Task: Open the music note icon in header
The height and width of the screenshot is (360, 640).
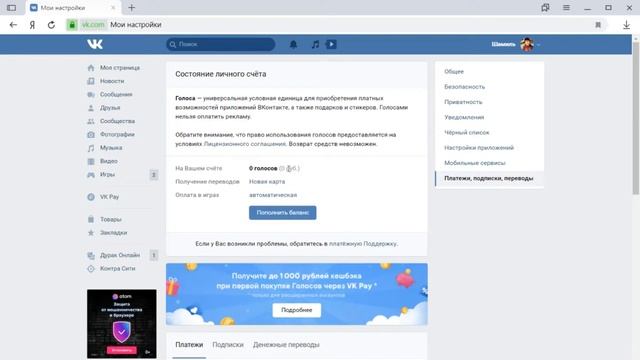Action: pyautogui.click(x=315, y=44)
